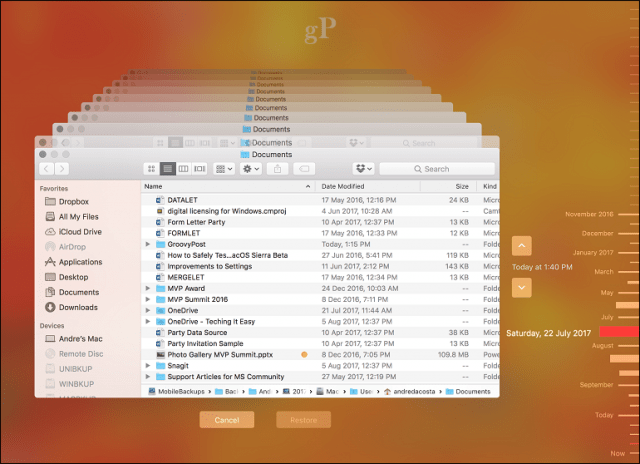Screen dimensions: 640x464
Task: Open the Dropbox toolbar dropdown
Action: pyautogui.click(x=364, y=169)
